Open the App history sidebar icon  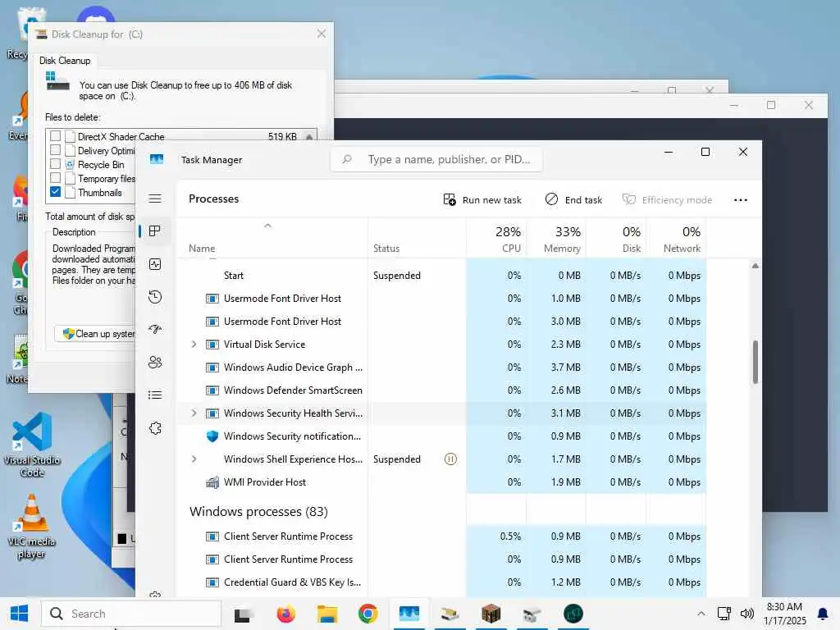click(x=155, y=297)
